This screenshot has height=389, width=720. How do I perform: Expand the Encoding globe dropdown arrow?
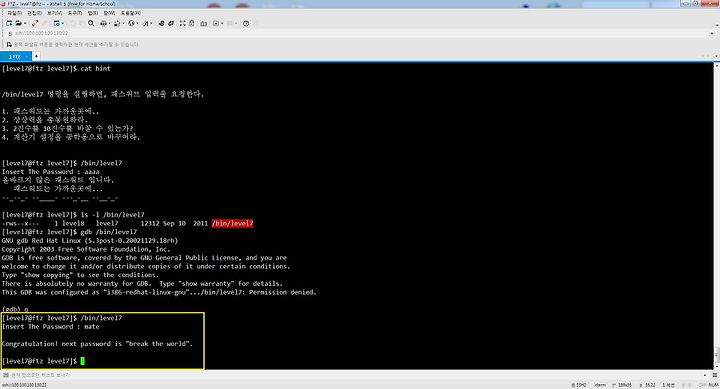[137, 23]
